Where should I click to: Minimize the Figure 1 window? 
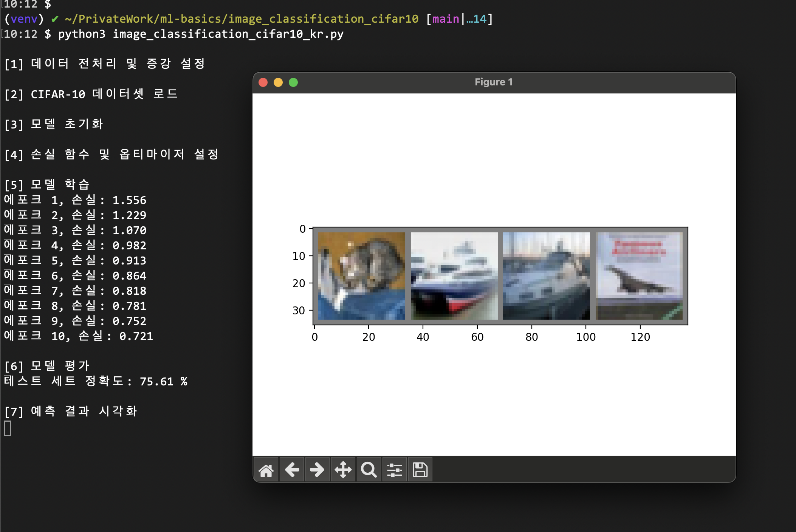tap(278, 82)
